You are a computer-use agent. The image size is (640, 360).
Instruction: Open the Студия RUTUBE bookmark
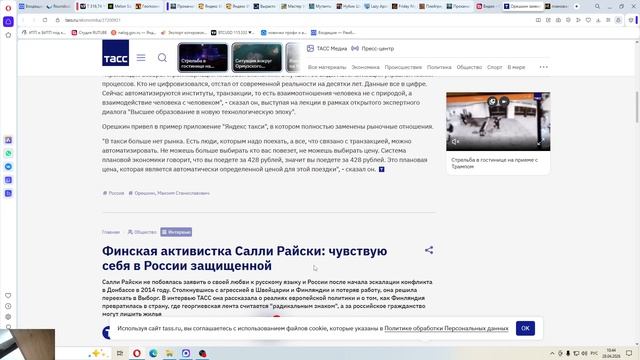coord(89,33)
